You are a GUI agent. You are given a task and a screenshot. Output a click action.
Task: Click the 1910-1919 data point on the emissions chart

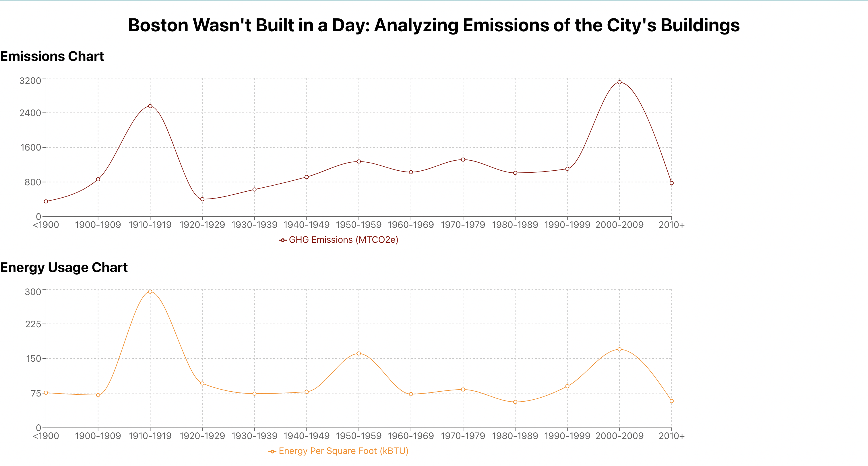pos(150,106)
